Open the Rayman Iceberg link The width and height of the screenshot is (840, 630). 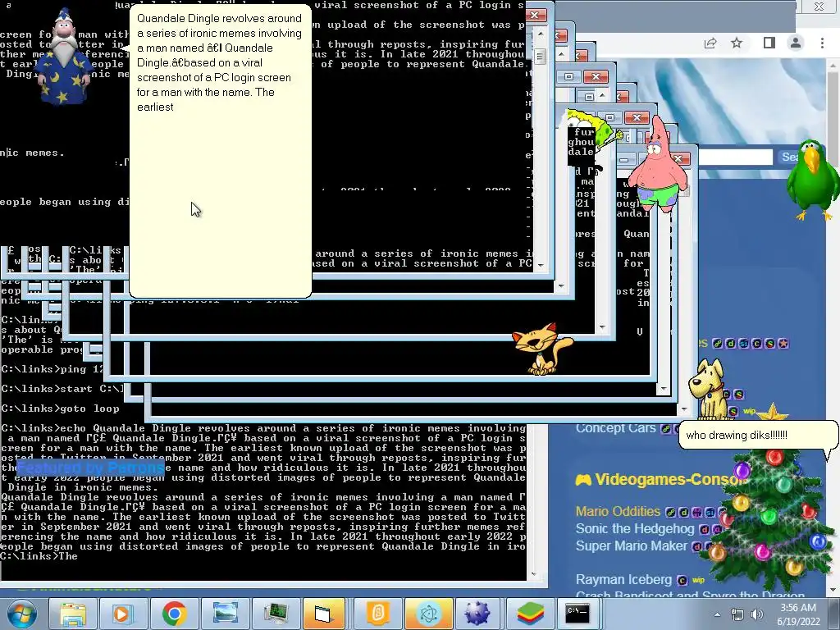(x=623, y=580)
